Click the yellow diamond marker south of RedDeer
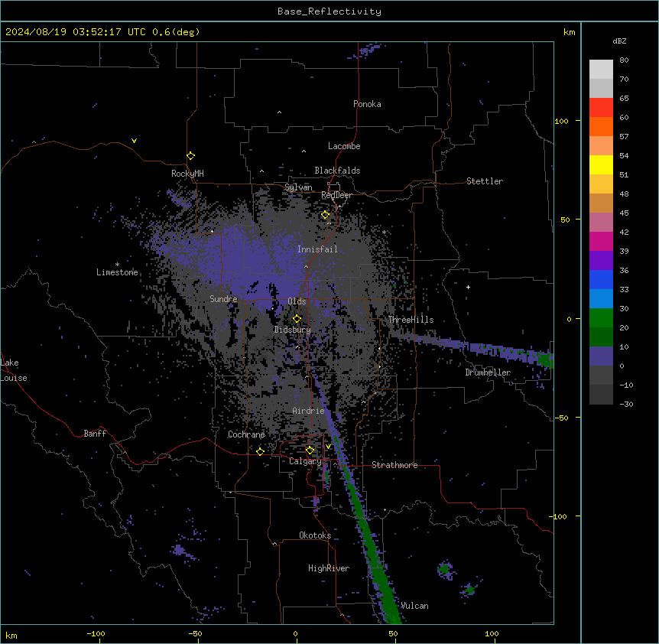659x644 pixels. coord(325,215)
